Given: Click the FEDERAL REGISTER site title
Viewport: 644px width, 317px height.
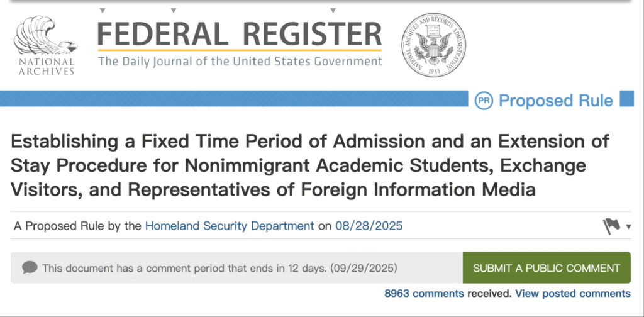Looking at the screenshot, I should coord(240,33).
